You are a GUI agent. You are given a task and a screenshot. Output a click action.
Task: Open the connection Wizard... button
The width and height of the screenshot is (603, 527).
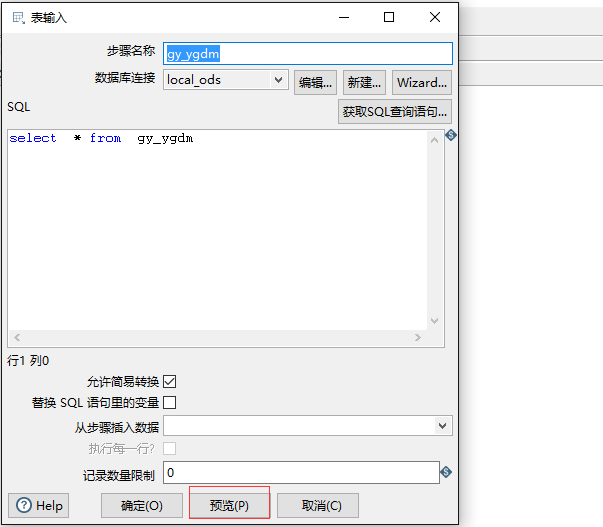(x=422, y=82)
